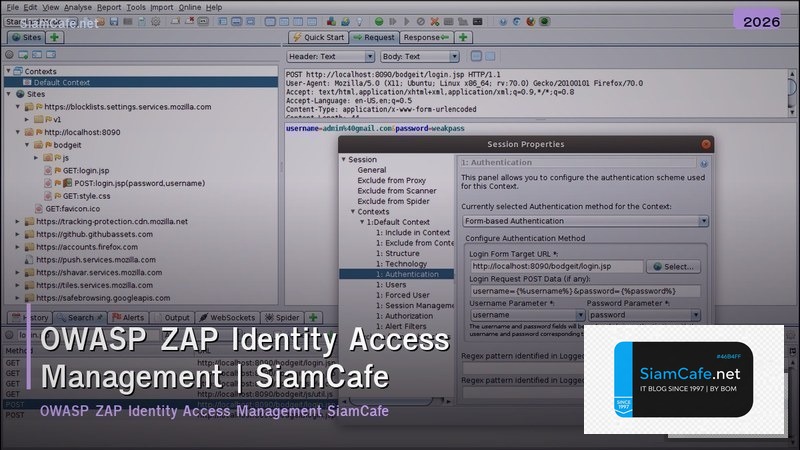Select GET:favicon.ico in Sites tree
The width and height of the screenshot is (800, 450).
[x=72, y=209]
